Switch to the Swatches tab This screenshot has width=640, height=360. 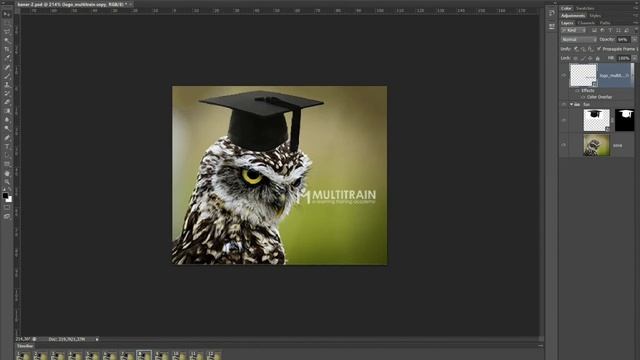[585, 8]
